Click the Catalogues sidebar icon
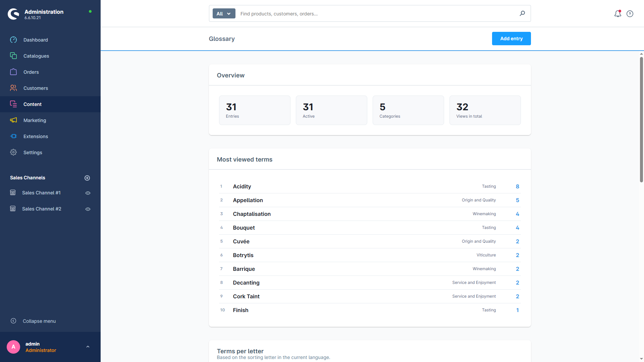This screenshot has width=644, height=362. [13, 56]
